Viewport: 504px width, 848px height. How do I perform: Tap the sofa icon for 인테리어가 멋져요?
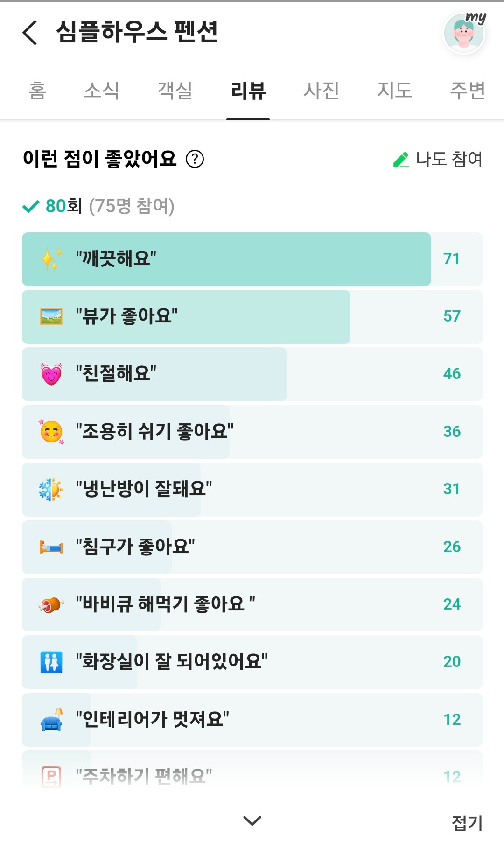coord(51,720)
